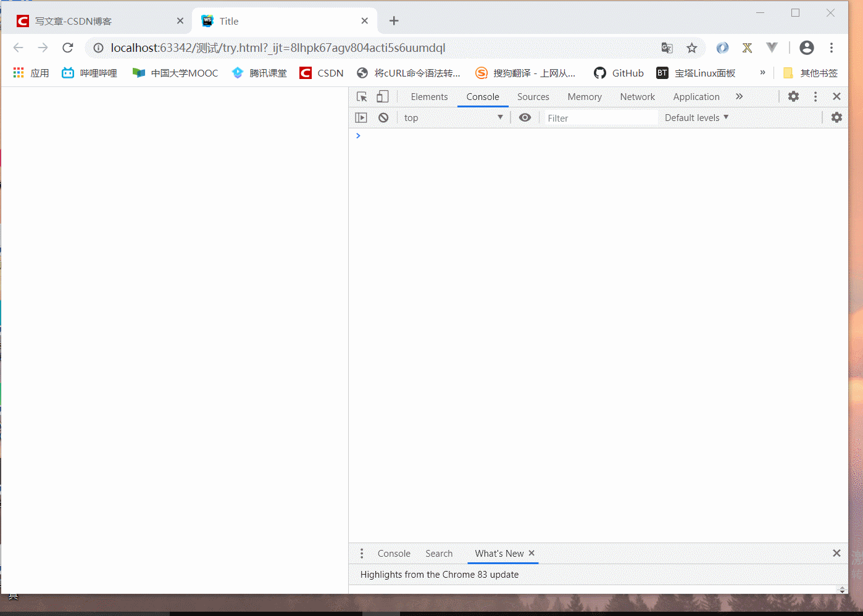
Task: Open the Memory tab
Action: coord(585,97)
